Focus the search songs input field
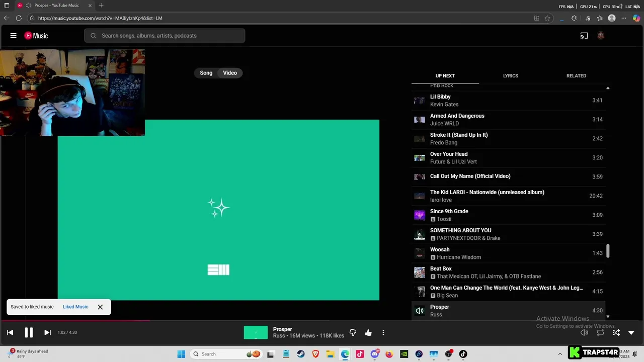Screen dimensions: 644x362 click(x=165, y=36)
